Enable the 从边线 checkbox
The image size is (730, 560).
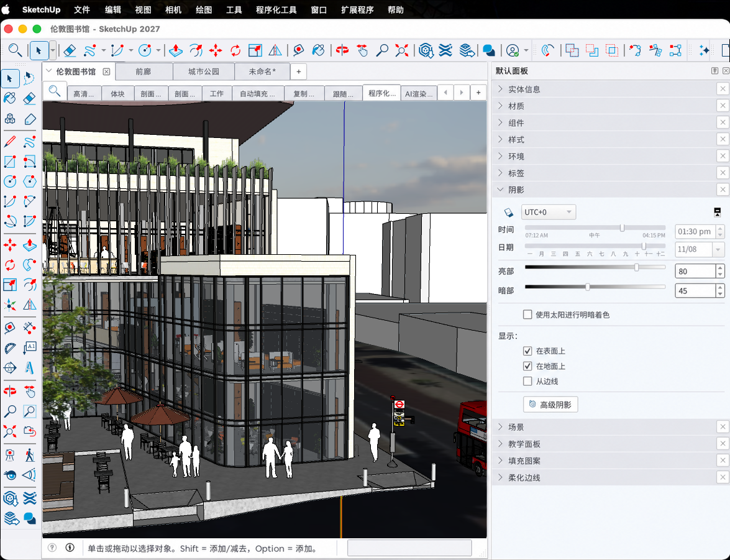[527, 381]
